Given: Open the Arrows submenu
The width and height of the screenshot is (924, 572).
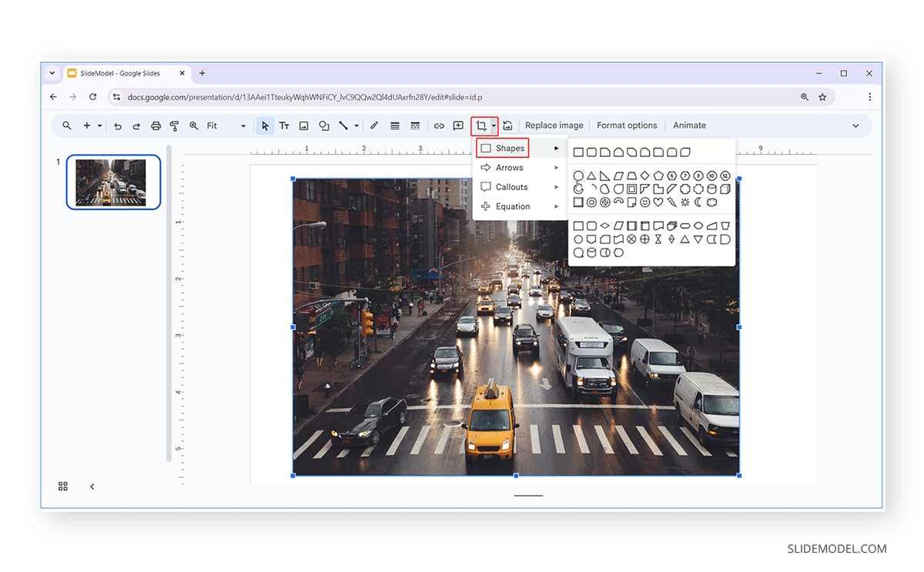Looking at the screenshot, I should (520, 168).
